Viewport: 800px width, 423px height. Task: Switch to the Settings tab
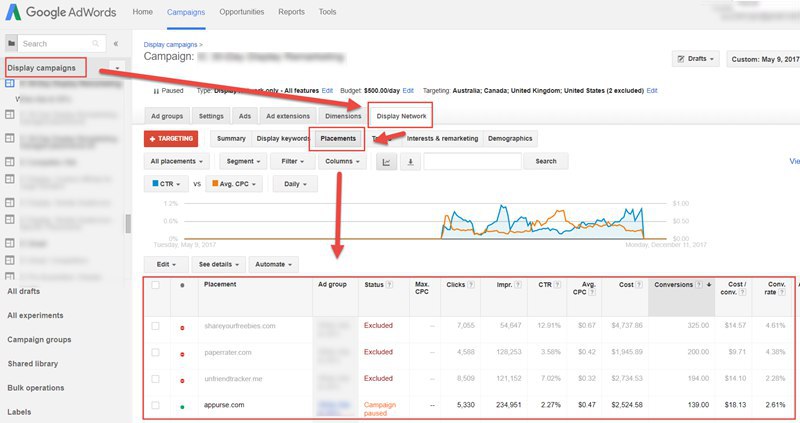click(211, 116)
